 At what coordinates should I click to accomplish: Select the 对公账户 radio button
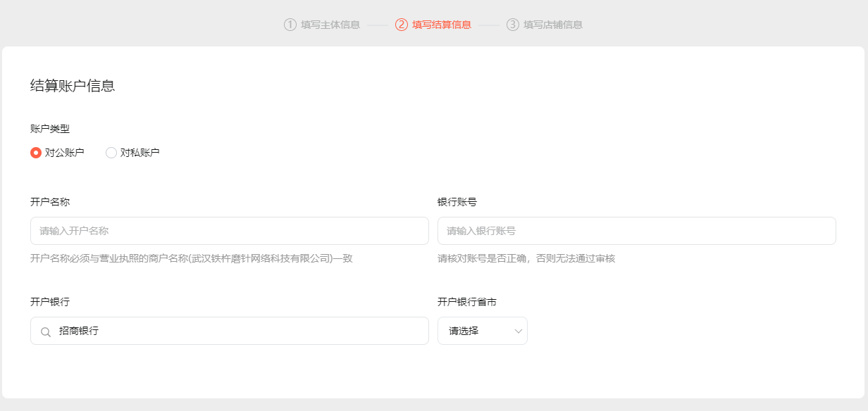coord(36,153)
